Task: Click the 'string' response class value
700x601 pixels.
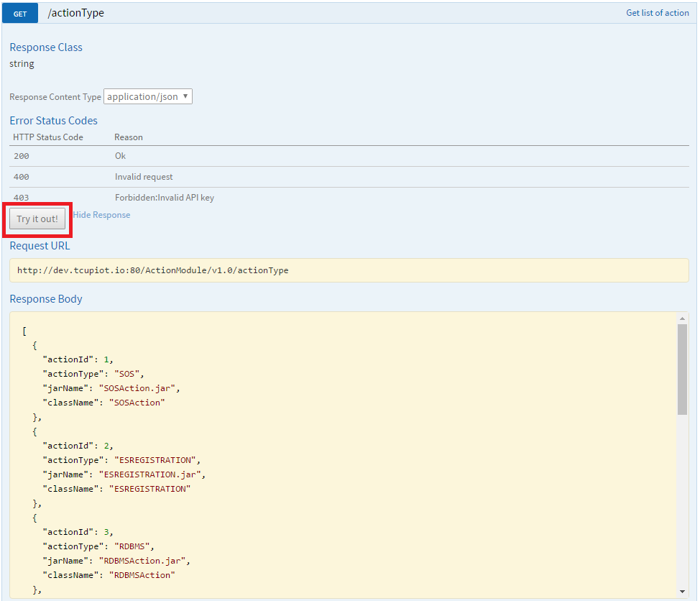Action: 22,64
